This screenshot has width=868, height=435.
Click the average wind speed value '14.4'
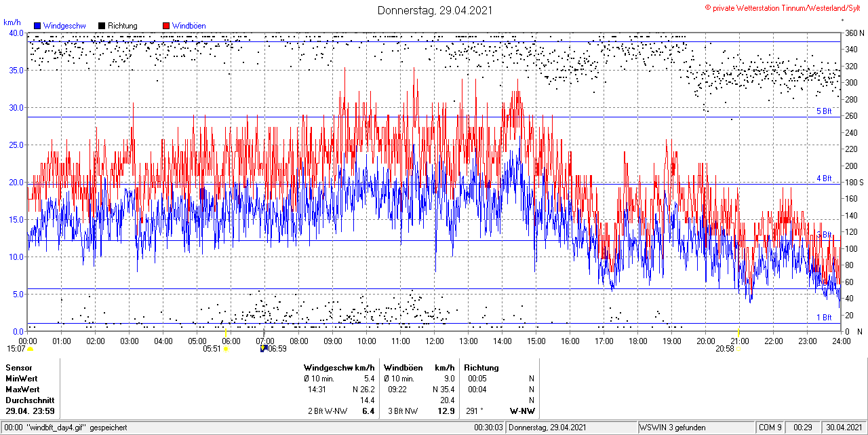click(368, 400)
